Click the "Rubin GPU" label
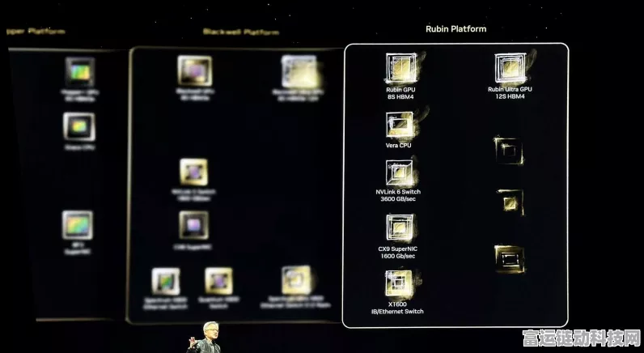The width and height of the screenshot is (644, 353). tap(400, 90)
